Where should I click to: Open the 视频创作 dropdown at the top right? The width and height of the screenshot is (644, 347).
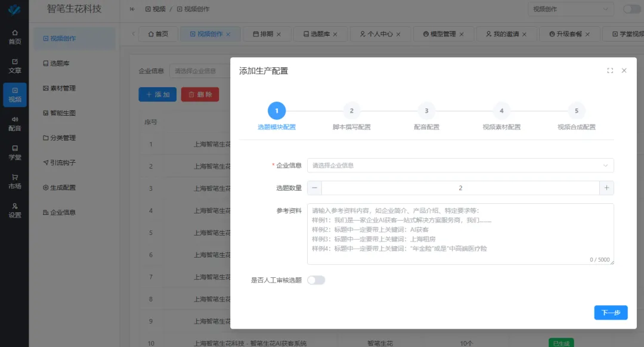[x=570, y=9]
